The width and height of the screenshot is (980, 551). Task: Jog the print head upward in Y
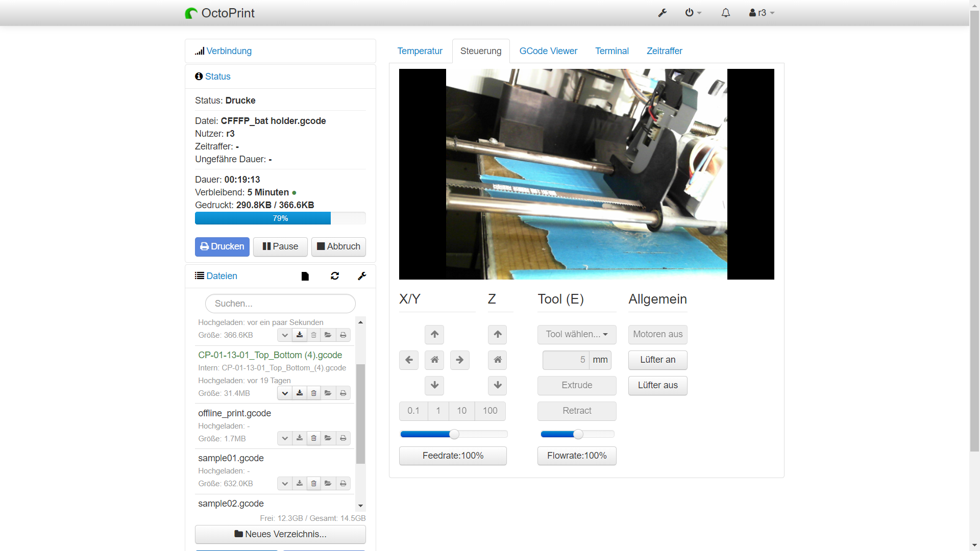[x=434, y=334]
